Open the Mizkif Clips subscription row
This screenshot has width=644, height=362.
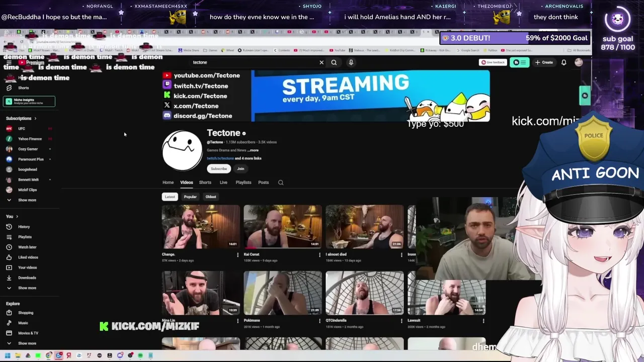click(x=28, y=190)
